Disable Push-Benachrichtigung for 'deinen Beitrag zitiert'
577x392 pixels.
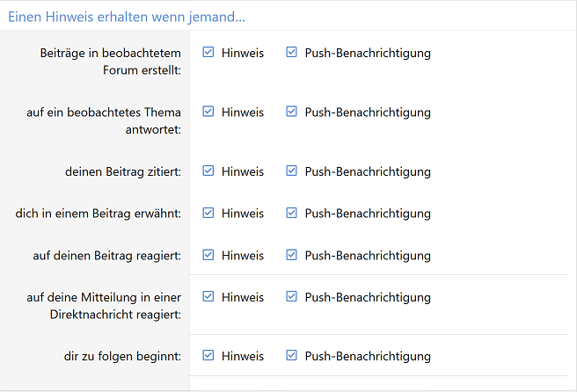292,171
